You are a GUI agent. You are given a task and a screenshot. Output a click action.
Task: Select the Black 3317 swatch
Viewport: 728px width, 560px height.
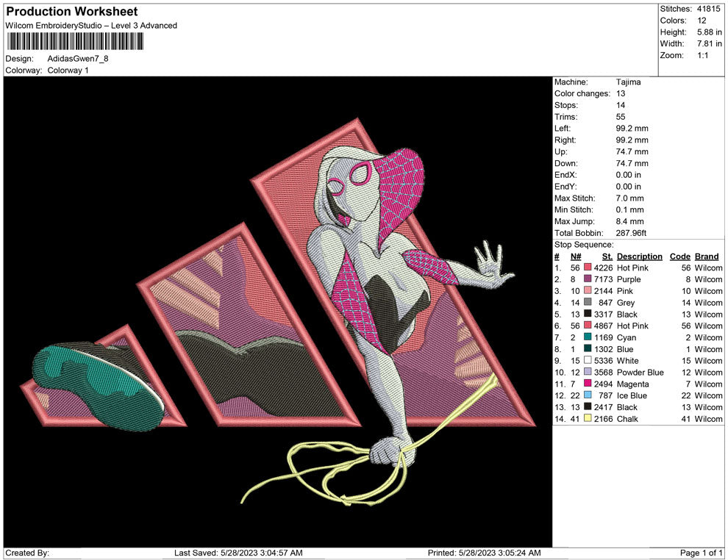point(588,314)
